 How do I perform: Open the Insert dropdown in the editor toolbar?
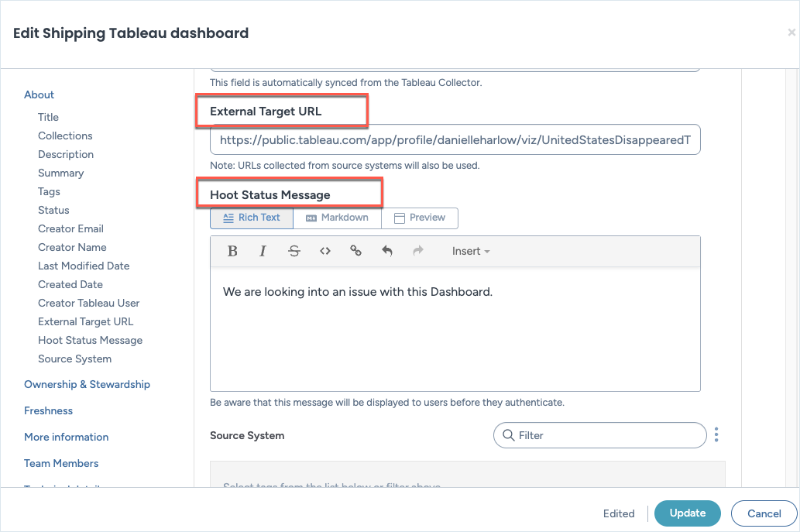[471, 251]
